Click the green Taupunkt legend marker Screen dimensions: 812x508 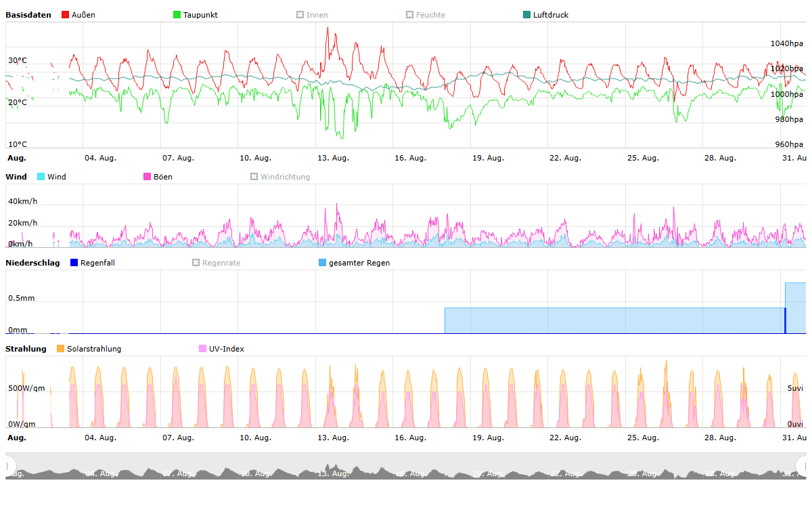tap(177, 15)
